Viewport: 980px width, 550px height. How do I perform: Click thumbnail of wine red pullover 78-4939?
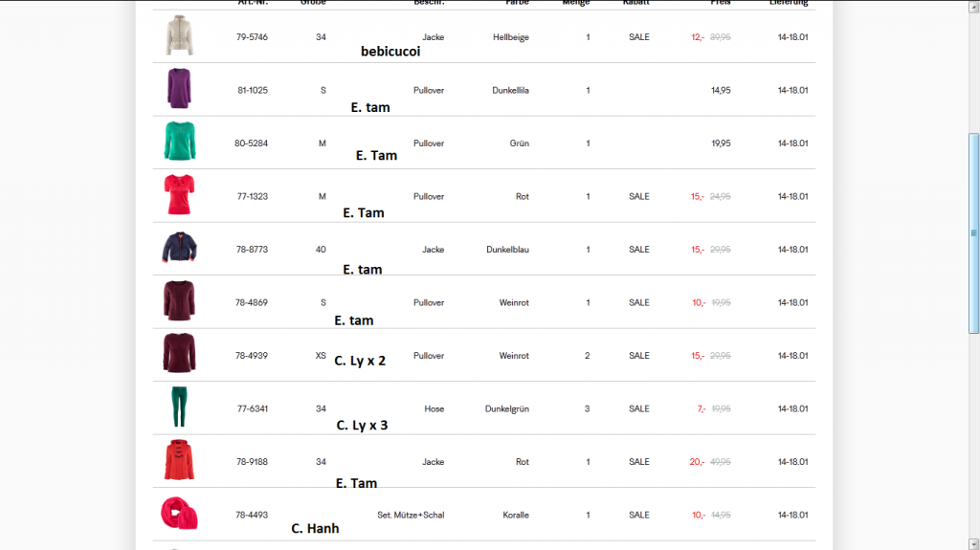coord(179,355)
